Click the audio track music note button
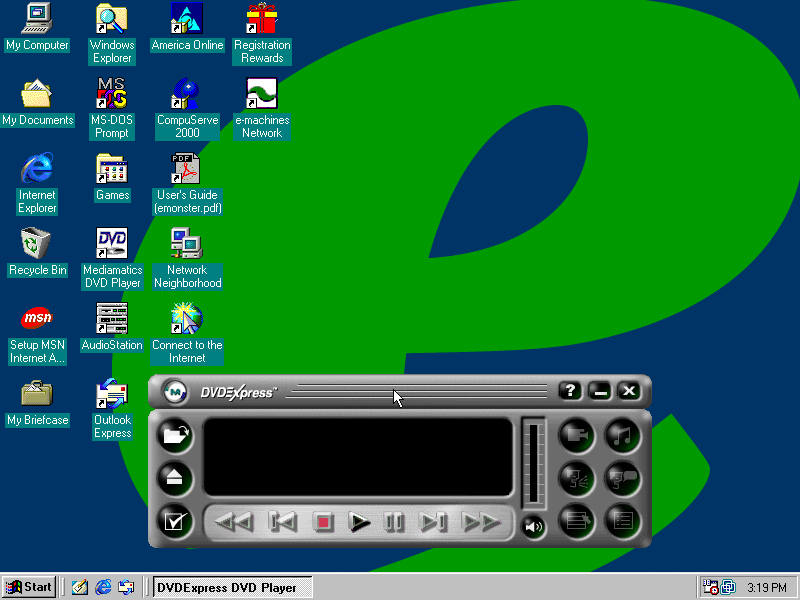 (622, 435)
